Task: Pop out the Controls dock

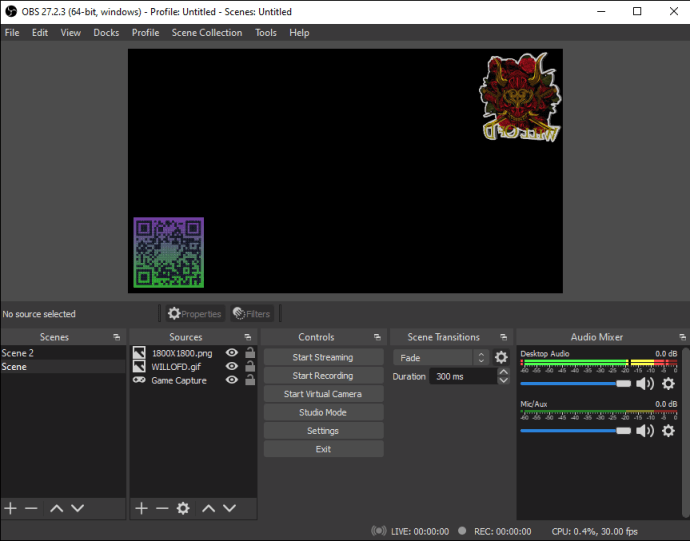Action: 377,337
